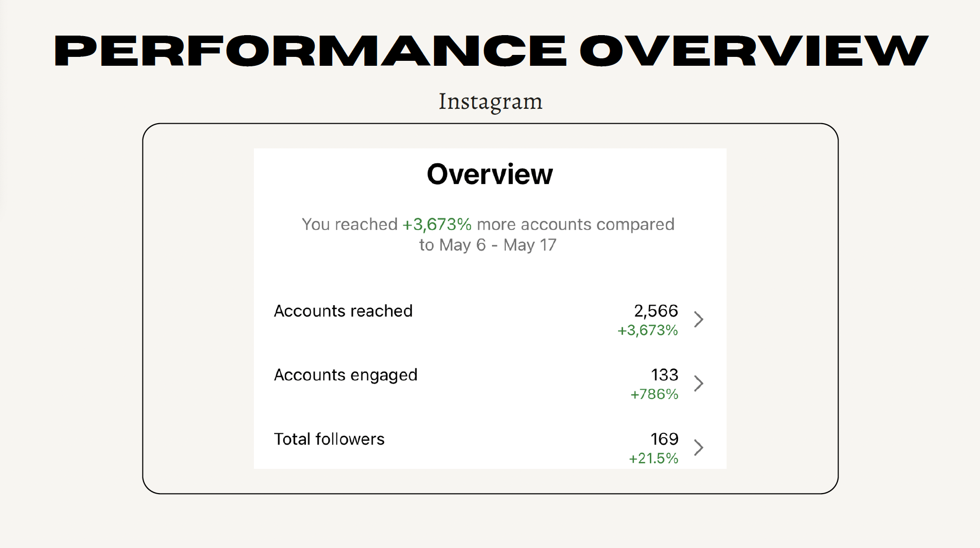Viewport: 980px width, 548px height.
Task: Click the 'to May 6 - May 17' date text
Action: pos(488,245)
